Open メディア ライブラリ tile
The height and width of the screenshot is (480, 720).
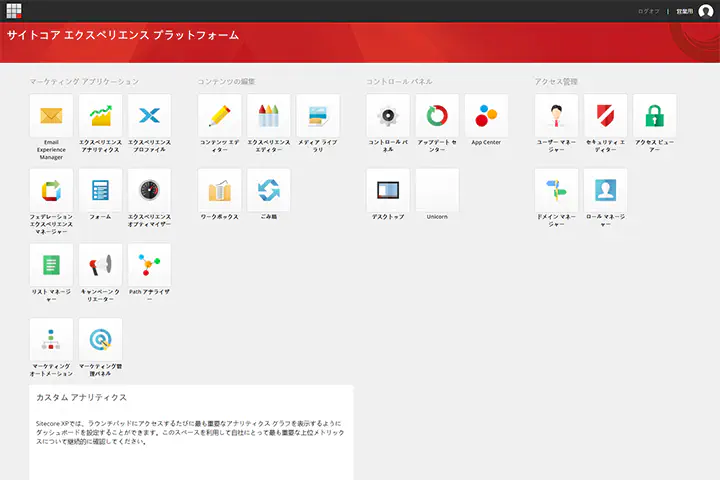click(x=318, y=116)
